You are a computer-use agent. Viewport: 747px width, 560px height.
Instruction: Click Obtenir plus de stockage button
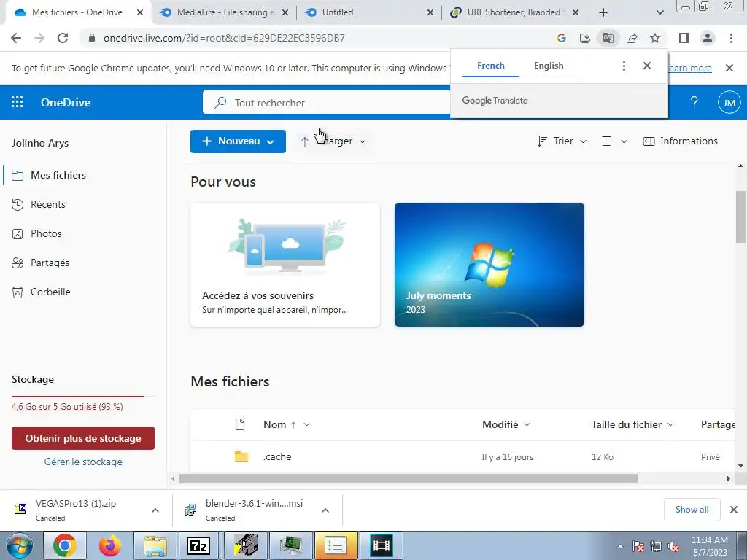coord(83,438)
